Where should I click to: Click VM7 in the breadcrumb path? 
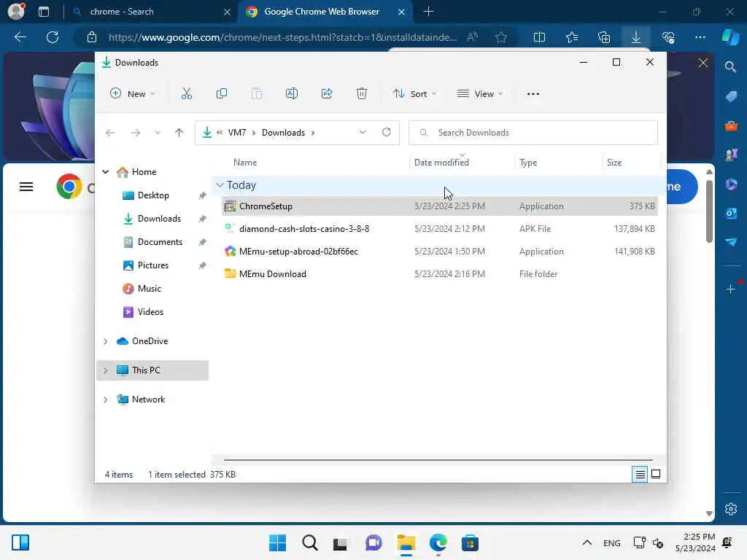point(237,133)
